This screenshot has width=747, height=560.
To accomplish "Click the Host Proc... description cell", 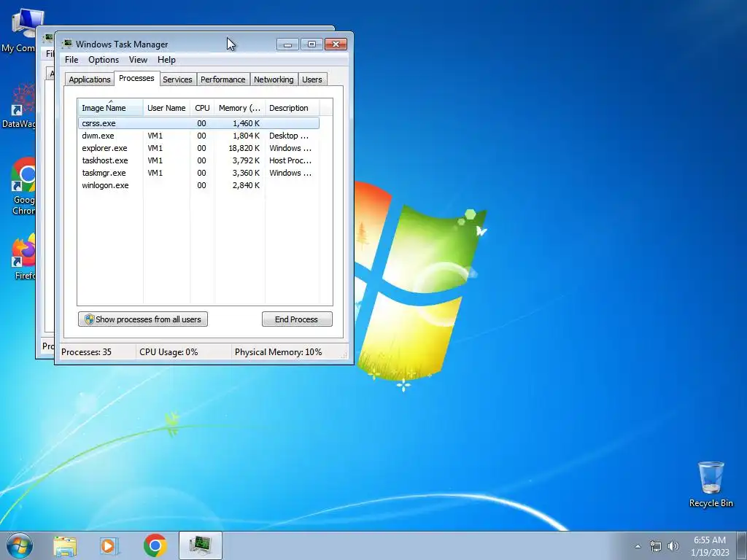I will pyautogui.click(x=290, y=160).
